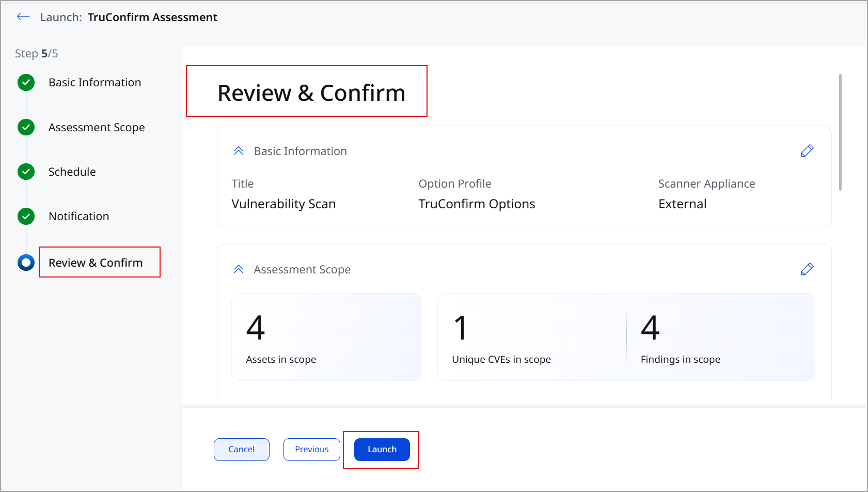
Task: Select the Review & Confirm step in the sidebar
Action: tap(96, 263)
